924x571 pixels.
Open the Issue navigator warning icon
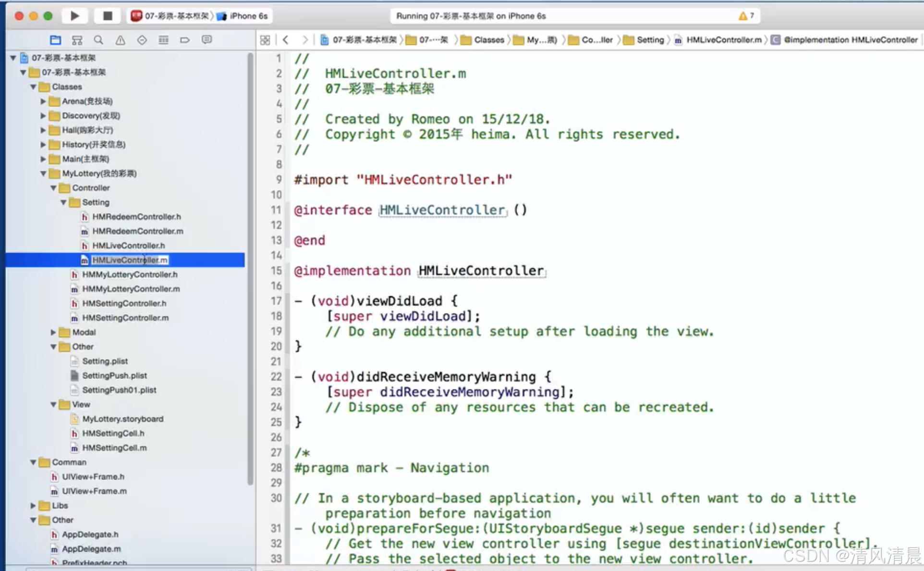point(120,40)
